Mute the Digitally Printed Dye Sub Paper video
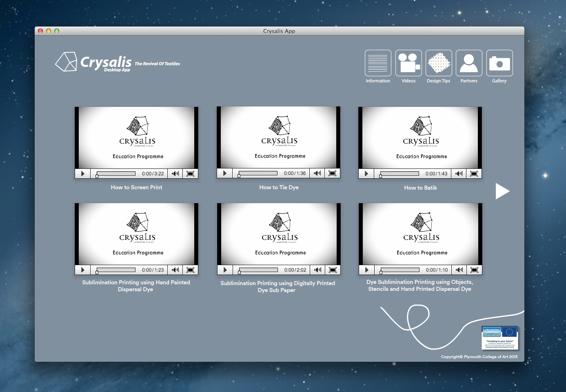This screenshot has height=392, width=566. [317, 270]
